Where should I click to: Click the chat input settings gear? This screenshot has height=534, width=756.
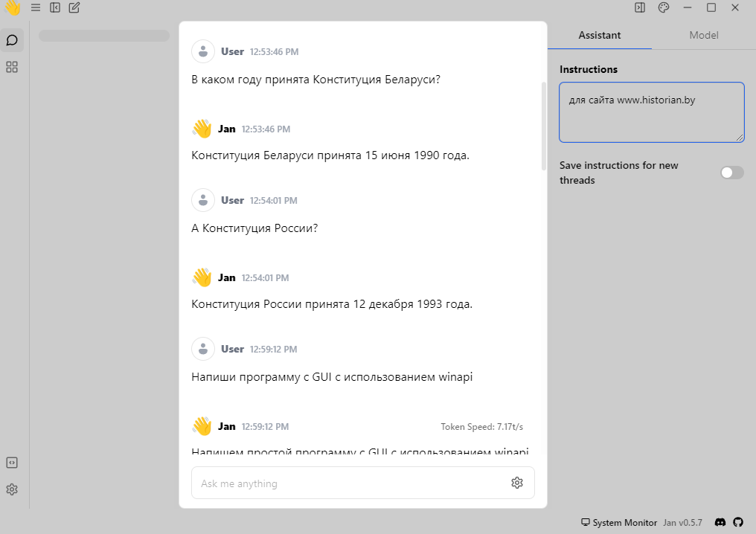pos(517,483)
